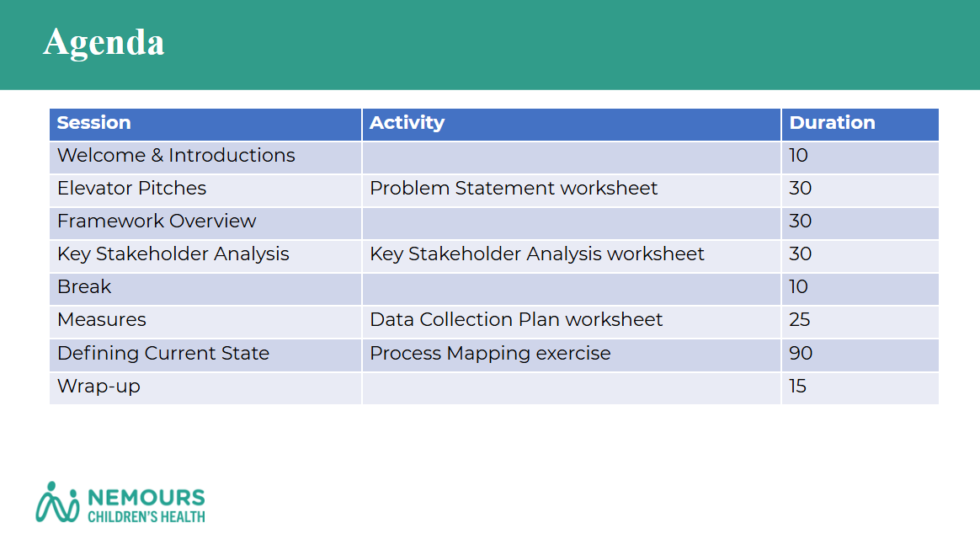Screen dimensions: 980x539
Task: Click the Key Stakeholder Analysis session cell
Action: click(x=173, y=254)
